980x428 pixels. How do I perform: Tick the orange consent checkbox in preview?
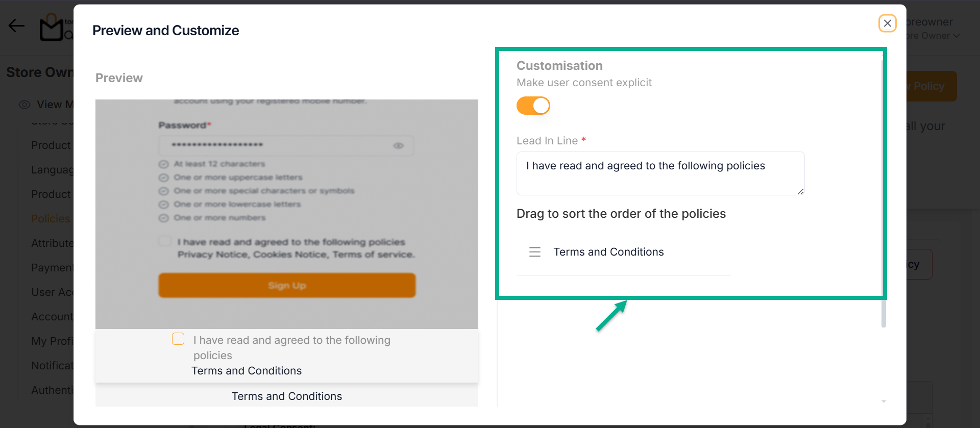178,339
